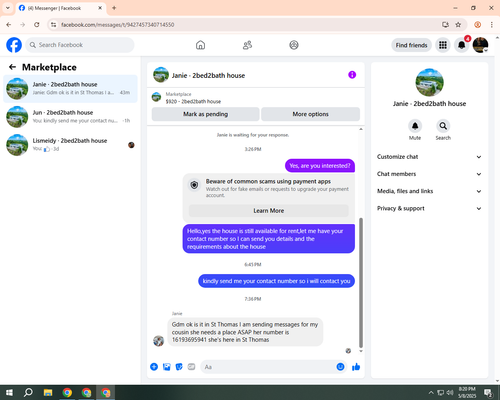Open File Explorer from the taskbar
The width and height of the screenshot is (500, 400).
(x=48, y=393)
